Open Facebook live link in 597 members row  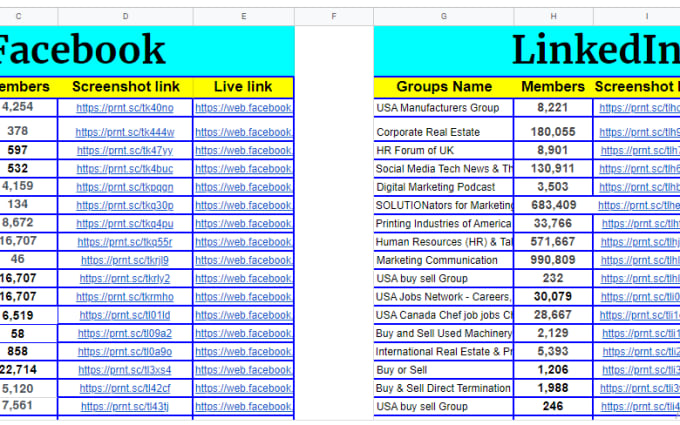[244, 150]
